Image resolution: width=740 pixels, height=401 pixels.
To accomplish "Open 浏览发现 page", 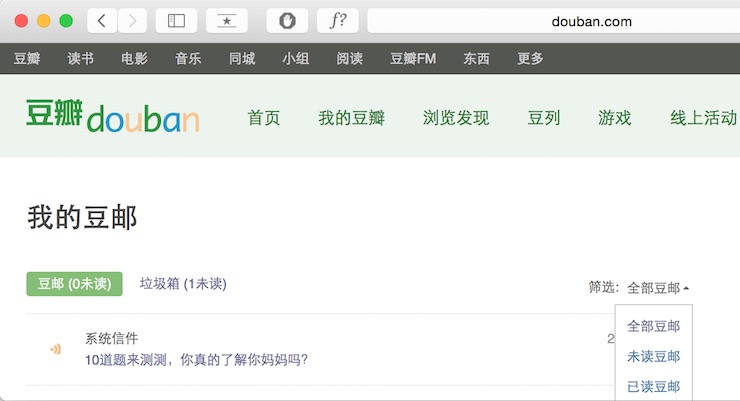I will pos(456,118).
